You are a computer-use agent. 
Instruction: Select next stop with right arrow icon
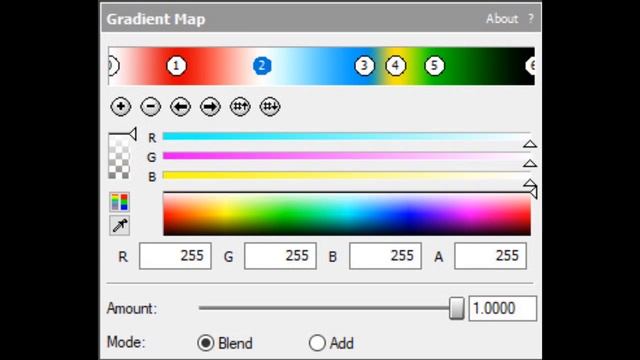[210, 107]
